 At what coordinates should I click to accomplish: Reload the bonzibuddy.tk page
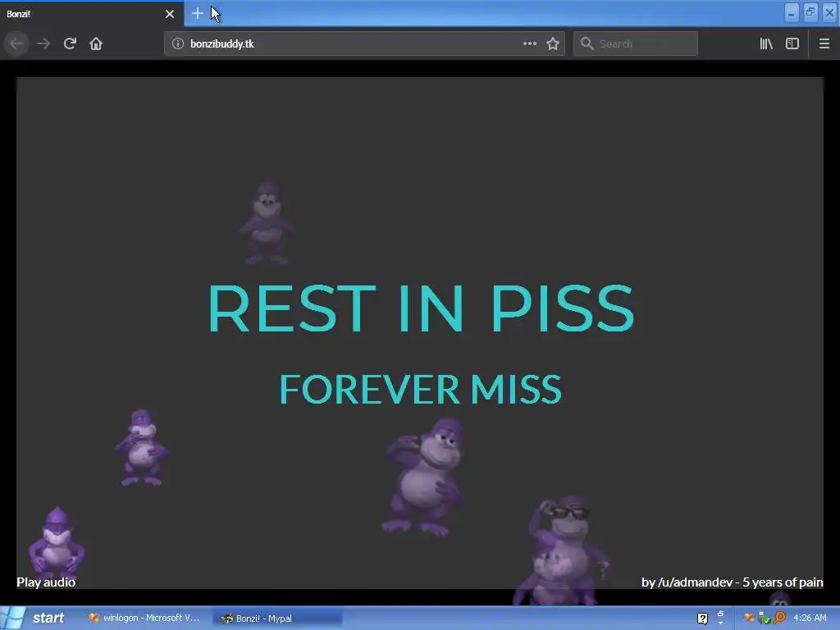coord(70,43)
